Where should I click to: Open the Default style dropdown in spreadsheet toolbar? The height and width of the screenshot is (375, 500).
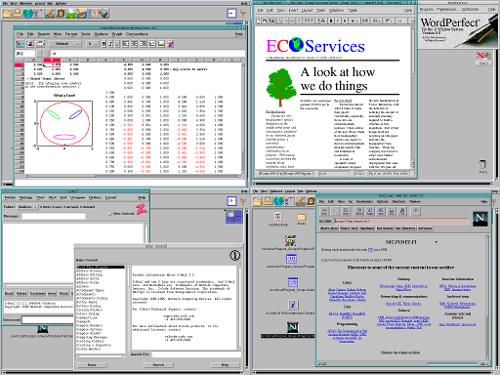(x=65, y=44)
